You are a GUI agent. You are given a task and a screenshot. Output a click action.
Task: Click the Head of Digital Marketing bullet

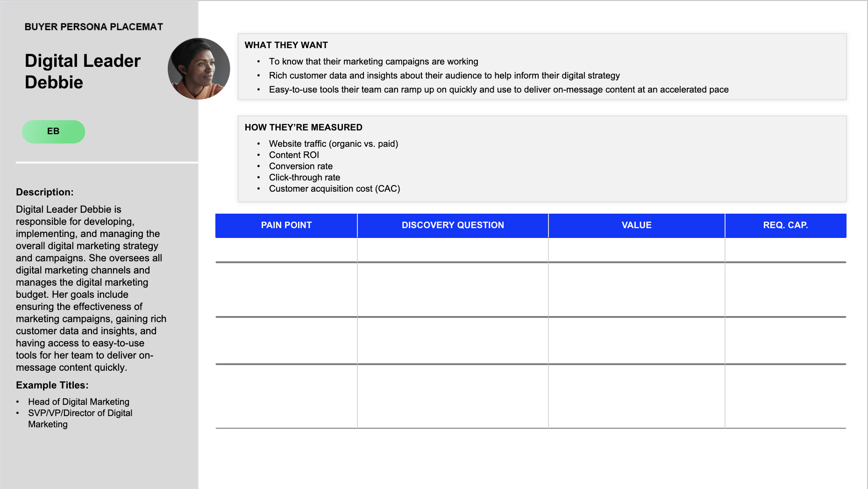[x=78, y=401]
